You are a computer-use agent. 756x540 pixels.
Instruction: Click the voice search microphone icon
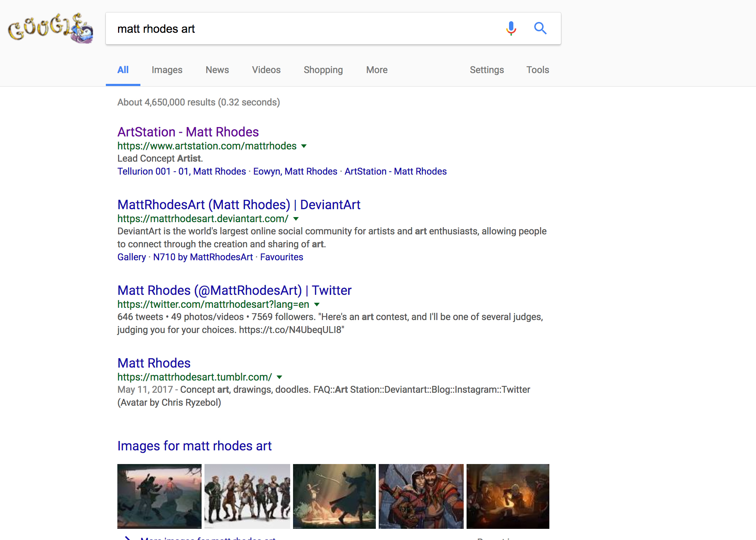[511, 28]
